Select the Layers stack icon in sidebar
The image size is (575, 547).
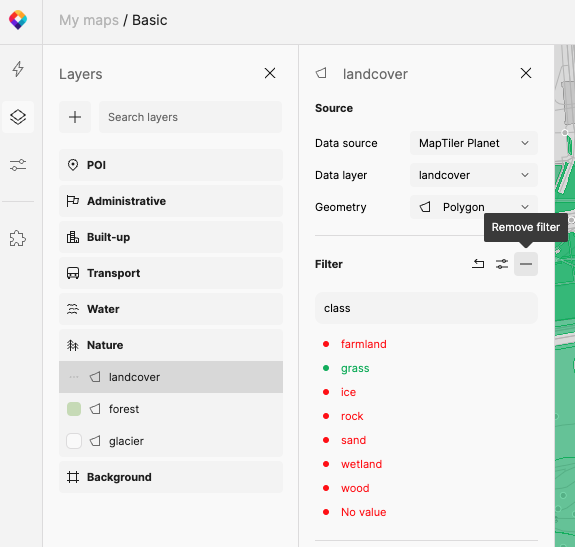18,117
